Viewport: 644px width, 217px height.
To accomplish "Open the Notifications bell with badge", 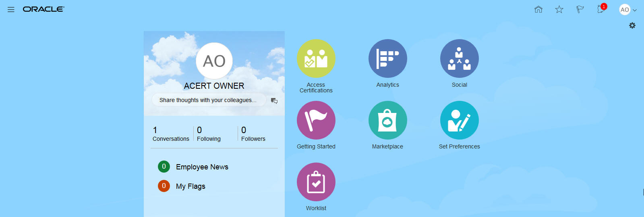I will click(602, 8).
